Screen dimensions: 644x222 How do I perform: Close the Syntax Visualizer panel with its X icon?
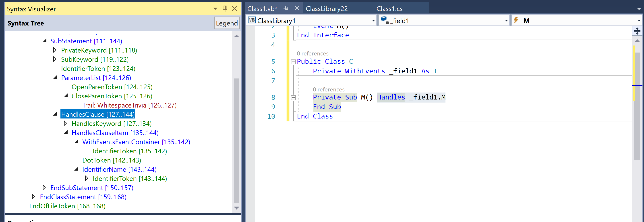coord(234,8)
